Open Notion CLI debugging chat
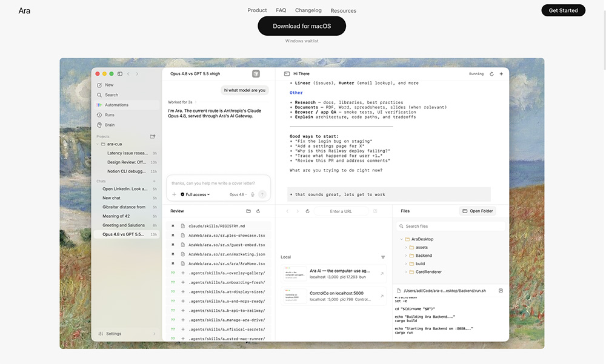 127,171
